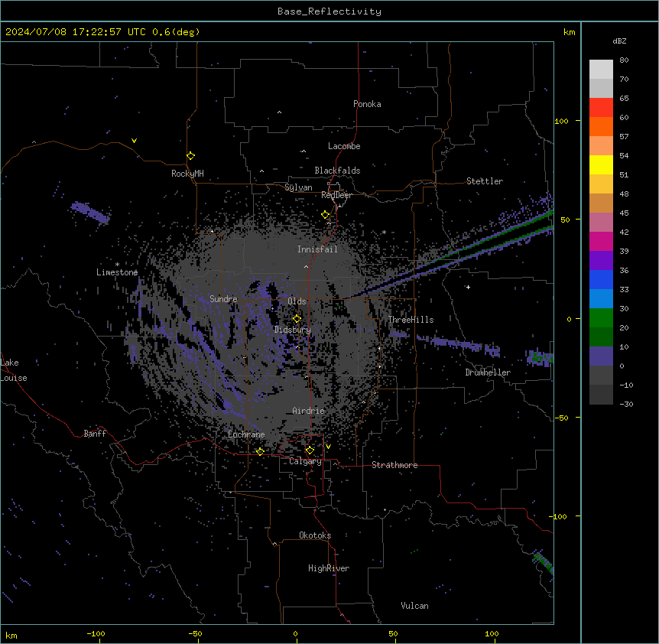
Task: Choose the slate purple 0-10 dBZ swatch
Action: tap(601, 356)
